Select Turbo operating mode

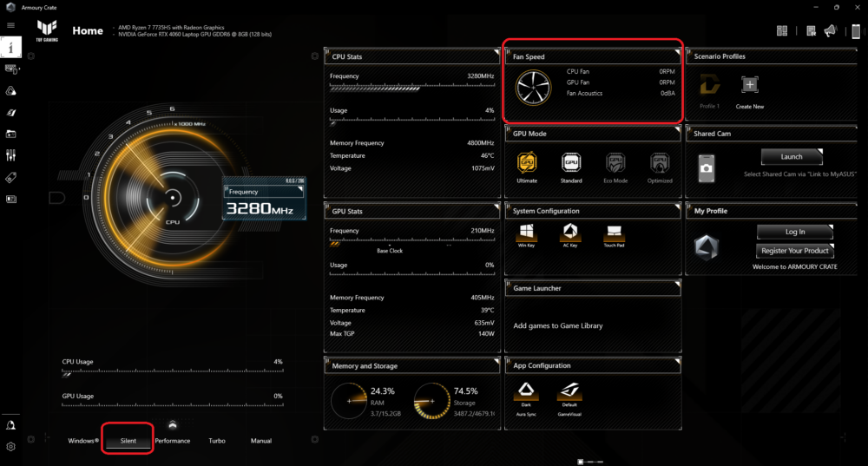point(216,441)
